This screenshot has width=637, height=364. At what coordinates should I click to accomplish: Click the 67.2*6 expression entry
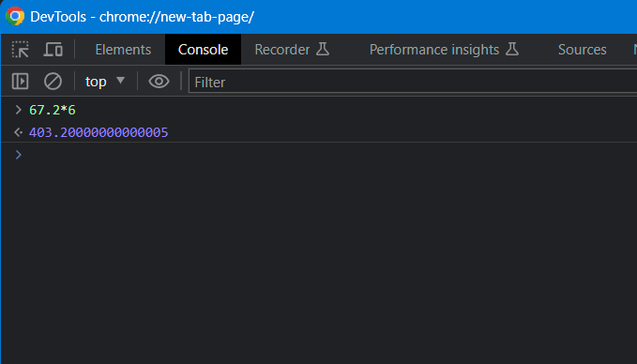coord(53,110)
